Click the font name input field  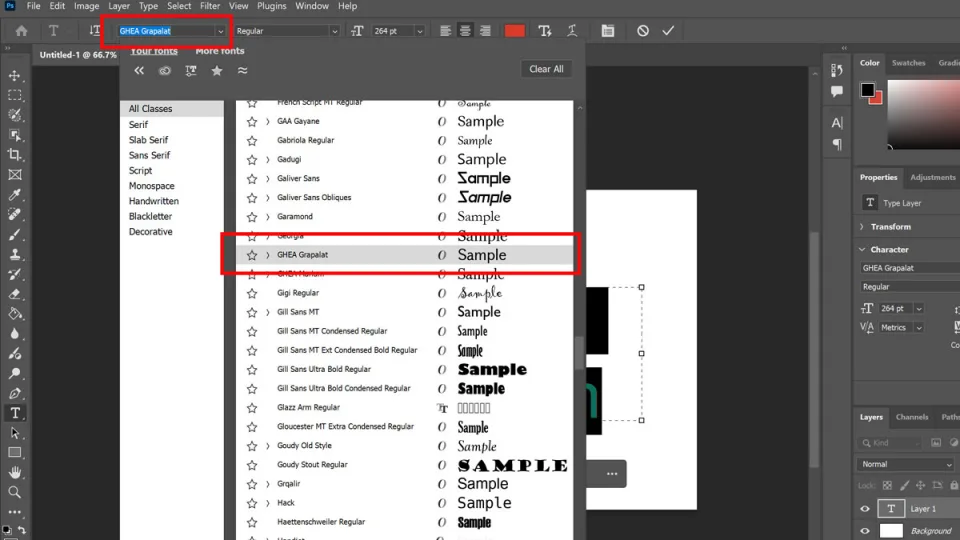pyautogui.click(x=165, y=31)
